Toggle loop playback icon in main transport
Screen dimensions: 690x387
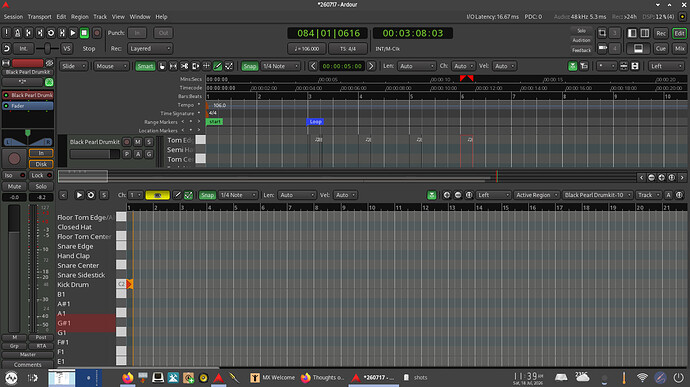51,33
